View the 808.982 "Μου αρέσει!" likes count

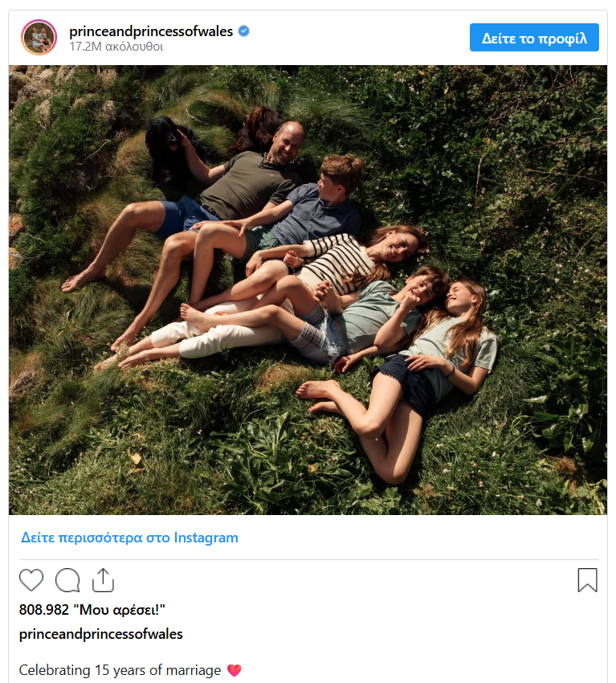(x=92, y=609)
